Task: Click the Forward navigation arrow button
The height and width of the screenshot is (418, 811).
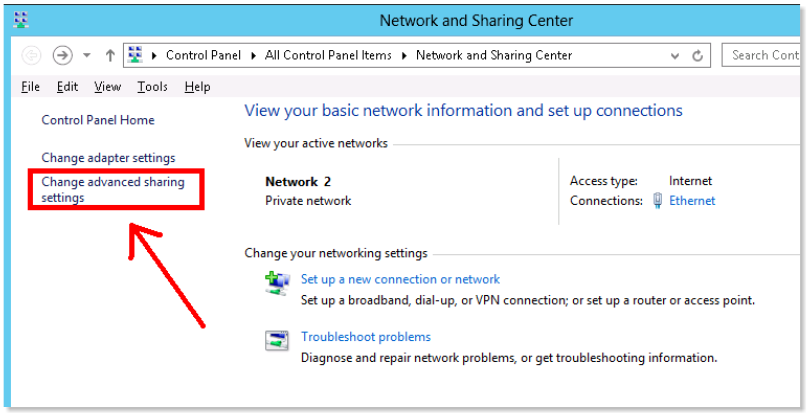Action: click(63, 55)
